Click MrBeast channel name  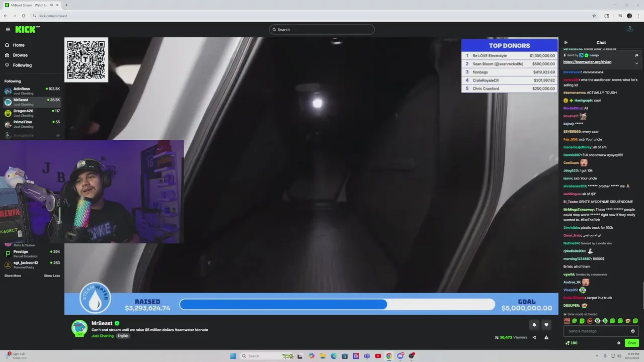pos(102,323)
